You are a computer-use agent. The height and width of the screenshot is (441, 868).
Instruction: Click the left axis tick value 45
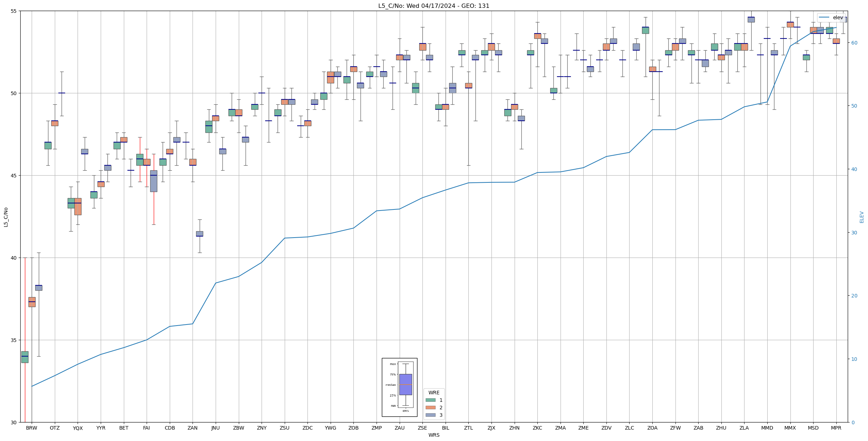(x=13, y=176)
